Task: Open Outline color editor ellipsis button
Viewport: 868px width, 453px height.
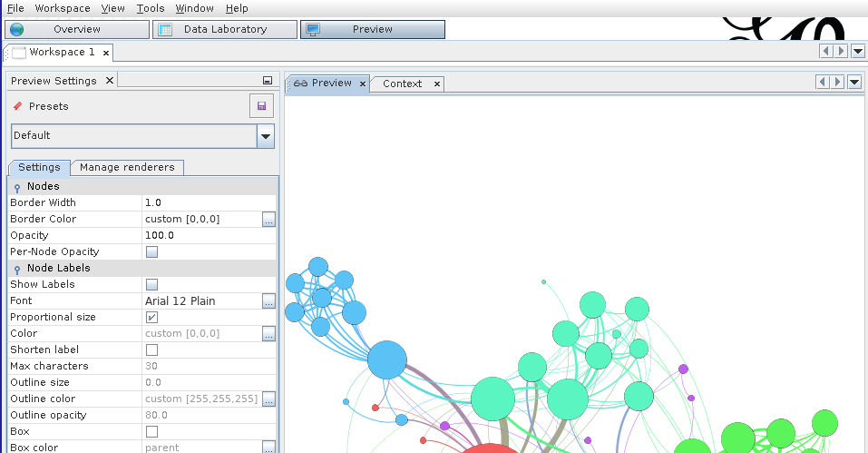Action: [x=268, y=399]
